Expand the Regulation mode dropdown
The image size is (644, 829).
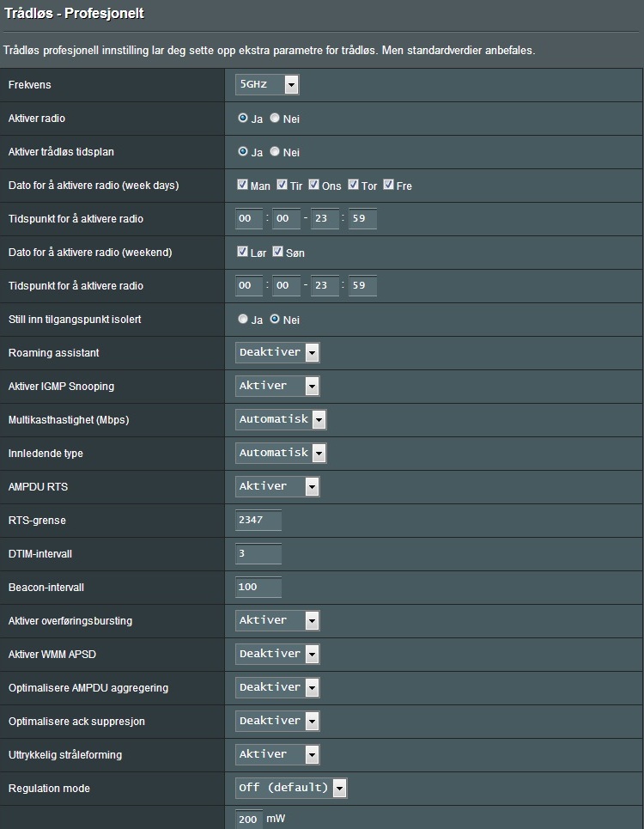click(x=291, y=788)
